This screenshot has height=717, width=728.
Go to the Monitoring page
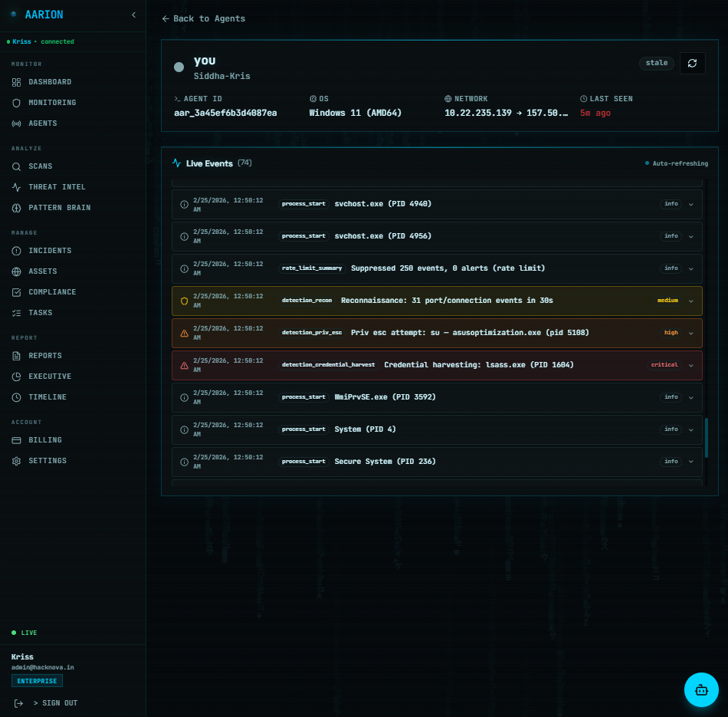click(52, 103)
